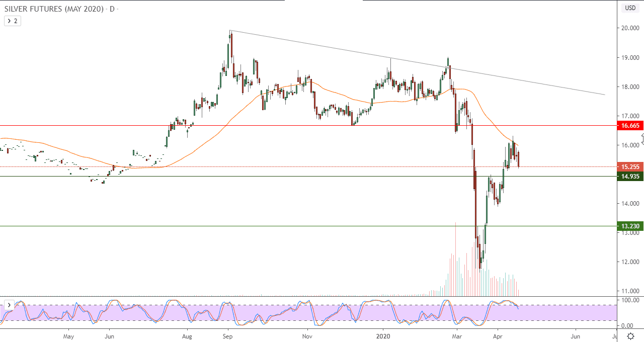Click the 18.000 price axis value

point(630,87)
